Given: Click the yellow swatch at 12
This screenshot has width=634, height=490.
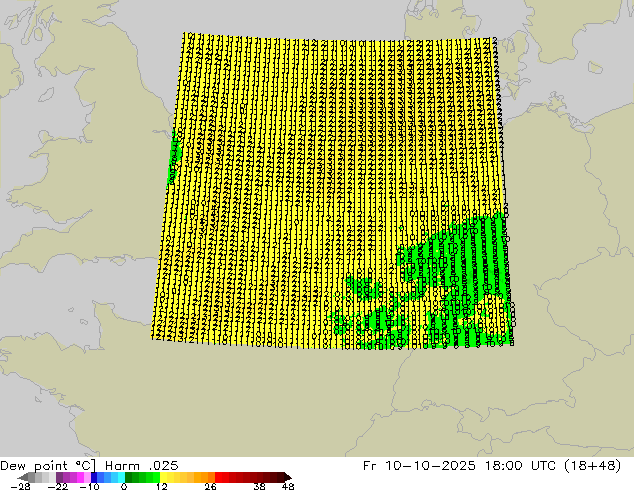Looking at the screenshot, I should [163, 477].
